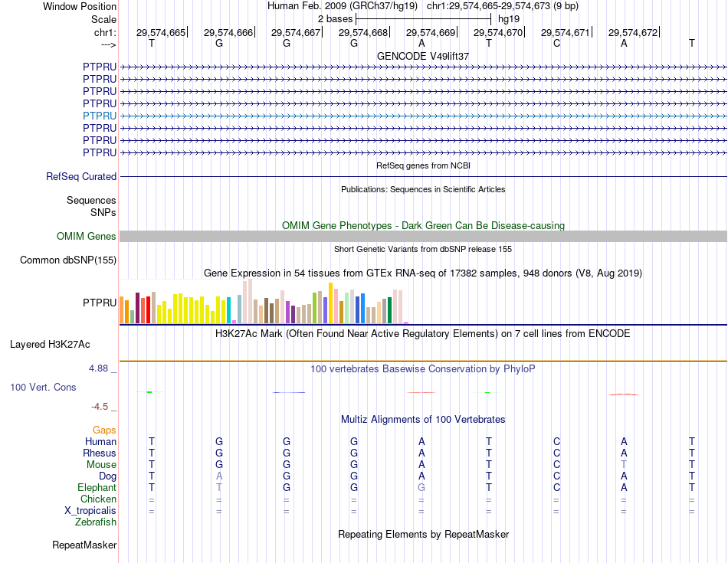Screen dimensions: 728x563
Task: Open the 100 Vert. Cons track label
Action: 43,387
